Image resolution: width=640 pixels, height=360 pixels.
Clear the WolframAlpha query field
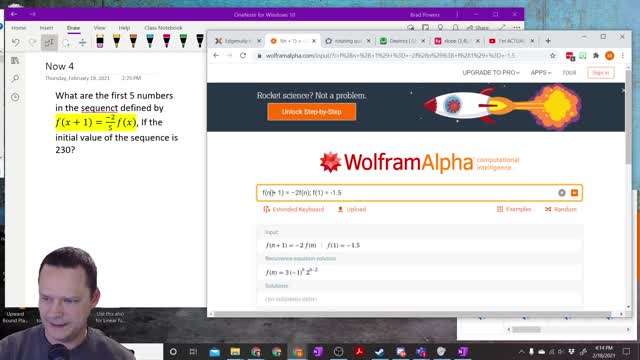point(562,193)
